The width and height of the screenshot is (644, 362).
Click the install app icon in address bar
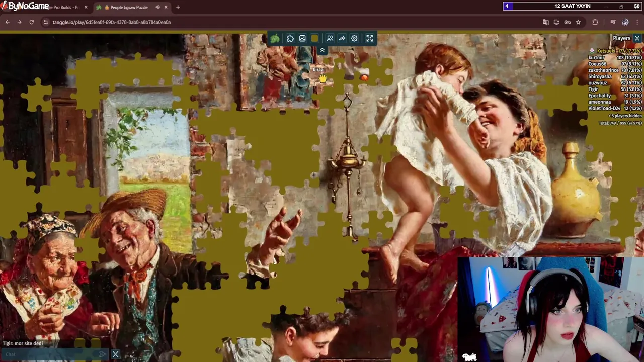(556, 22)
